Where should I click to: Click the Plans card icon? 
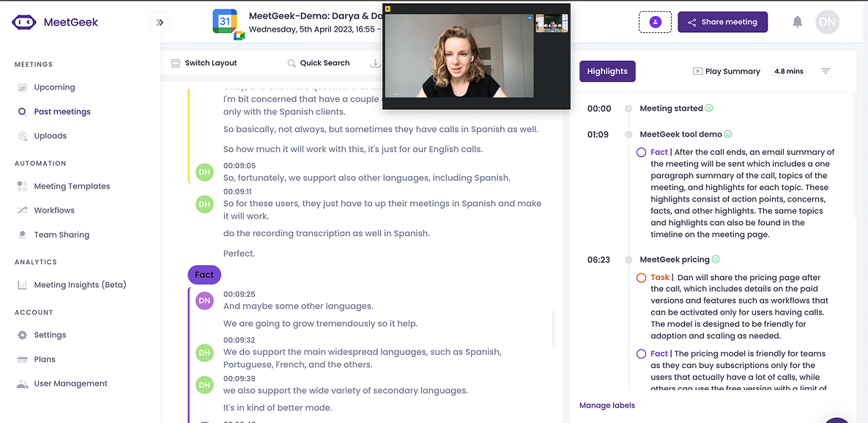(x=22, y=359)
